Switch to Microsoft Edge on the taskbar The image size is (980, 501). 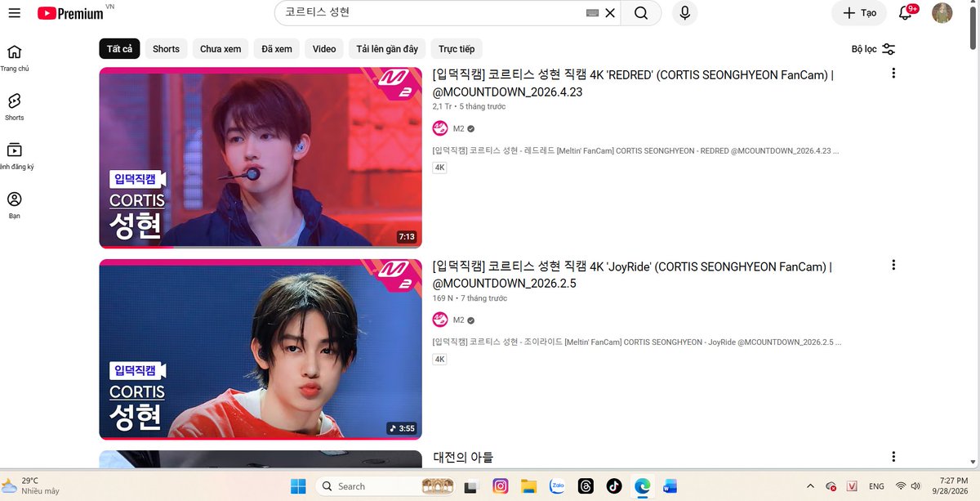643,486
